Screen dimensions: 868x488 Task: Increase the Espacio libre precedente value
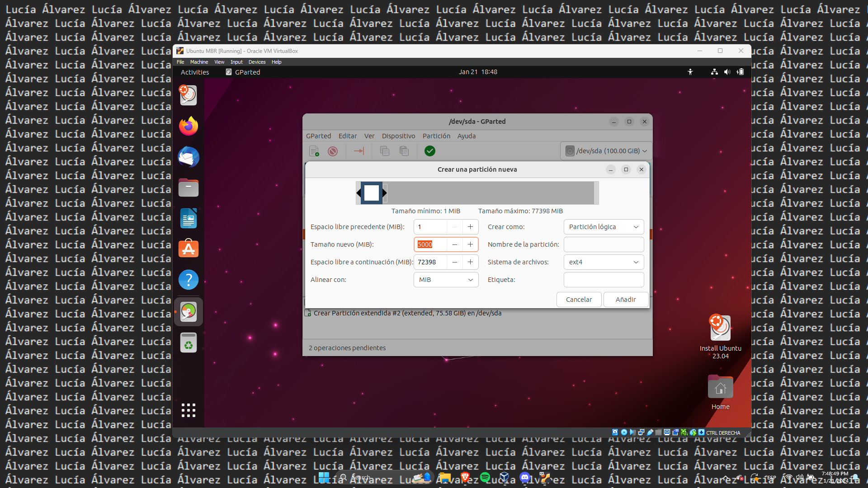[x=470, y=227]
